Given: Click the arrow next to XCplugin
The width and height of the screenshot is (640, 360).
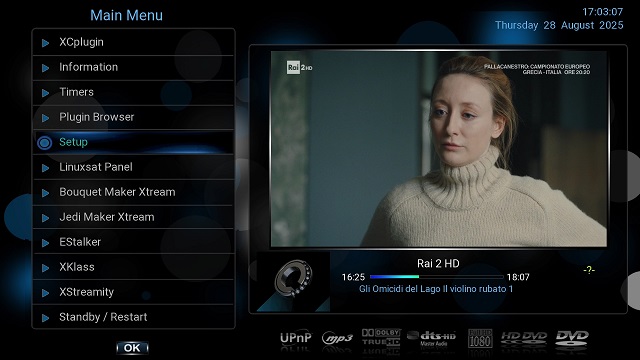Looking at the screenshot, I should coord(45,43).
